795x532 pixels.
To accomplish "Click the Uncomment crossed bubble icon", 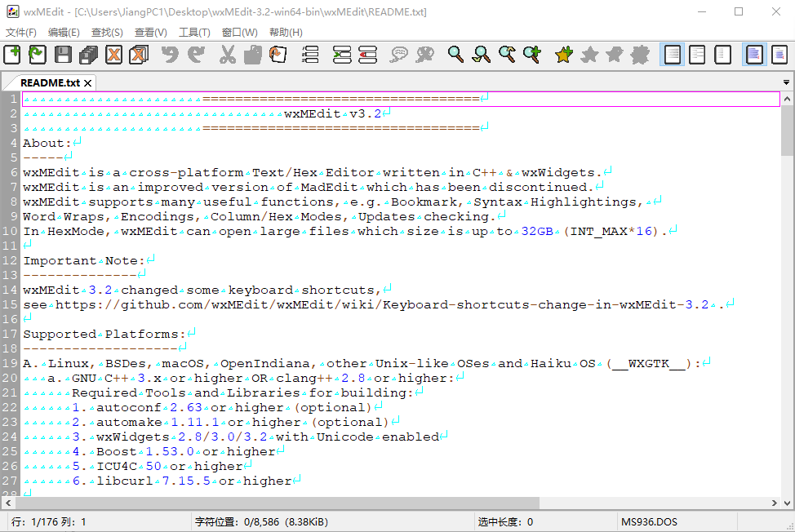I will coord(425,54).
